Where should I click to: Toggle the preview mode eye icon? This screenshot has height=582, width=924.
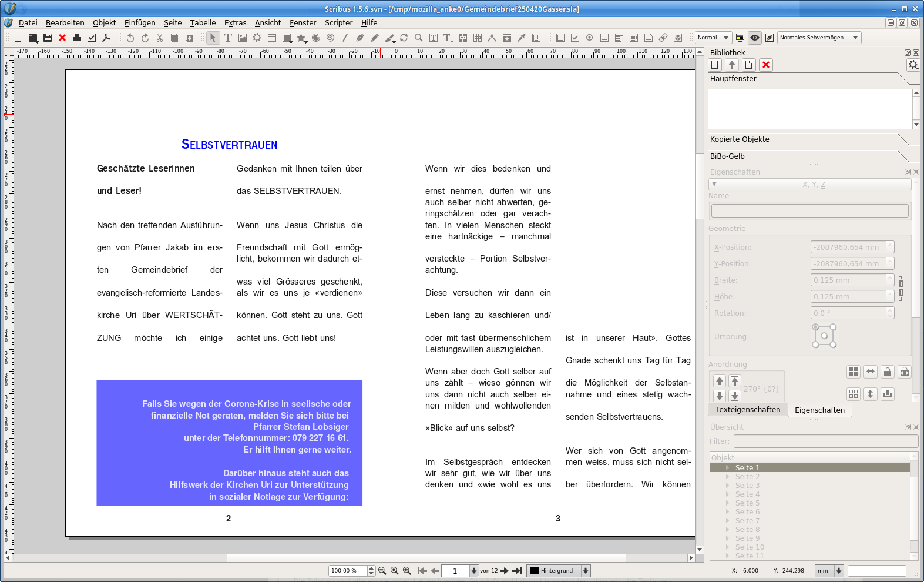tap(755, 38)
